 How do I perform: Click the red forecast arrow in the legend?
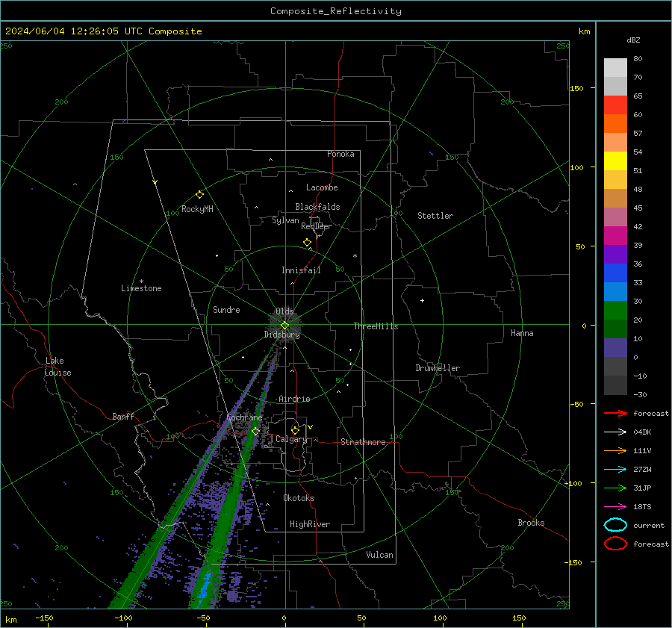coord(615,413)
